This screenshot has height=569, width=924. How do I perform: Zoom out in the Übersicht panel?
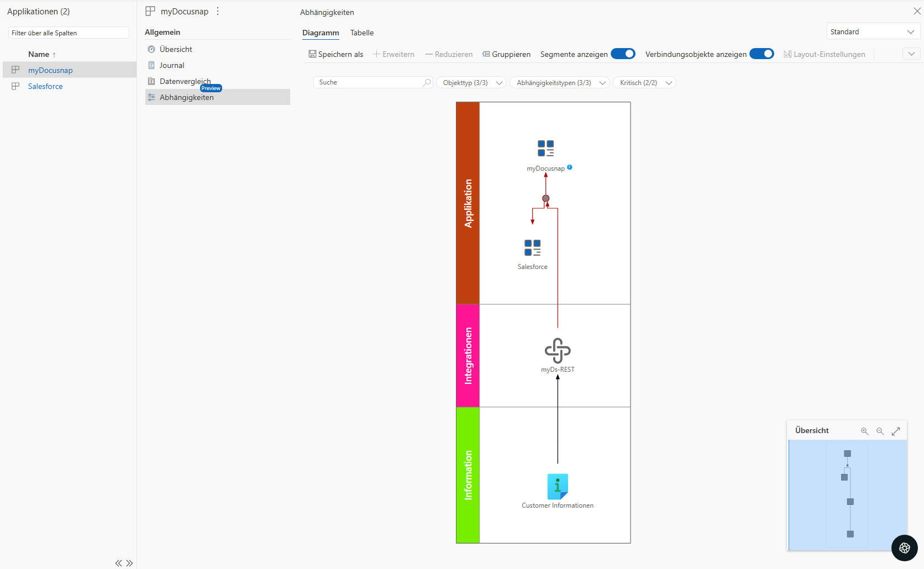[x=880, y=431]
